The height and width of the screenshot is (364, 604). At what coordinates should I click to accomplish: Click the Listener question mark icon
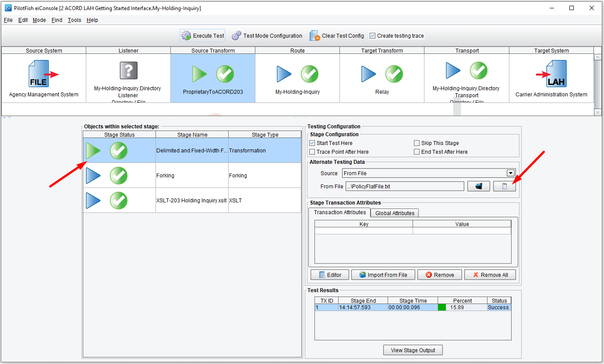click(128, 70)
